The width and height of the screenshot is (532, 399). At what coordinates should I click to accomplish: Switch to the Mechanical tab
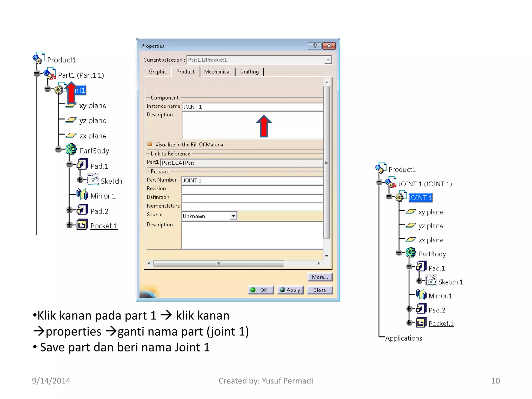217,72
